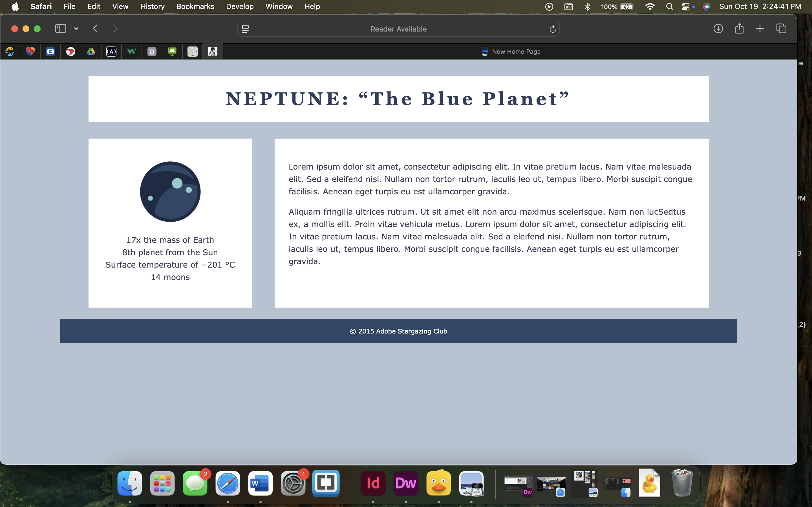Expand the sidebar tab group dropdown arrow

pyautogui.click(x=76, y=29)
